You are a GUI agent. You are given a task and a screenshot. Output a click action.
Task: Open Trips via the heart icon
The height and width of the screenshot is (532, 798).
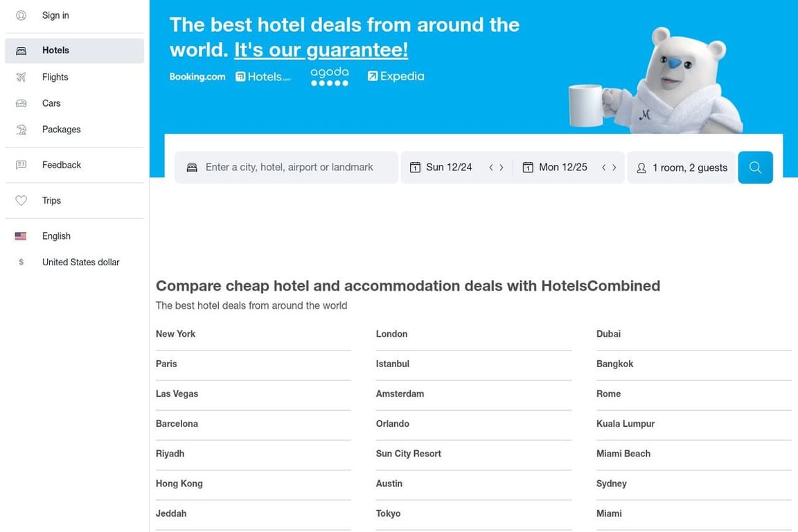tap(21, 201)
